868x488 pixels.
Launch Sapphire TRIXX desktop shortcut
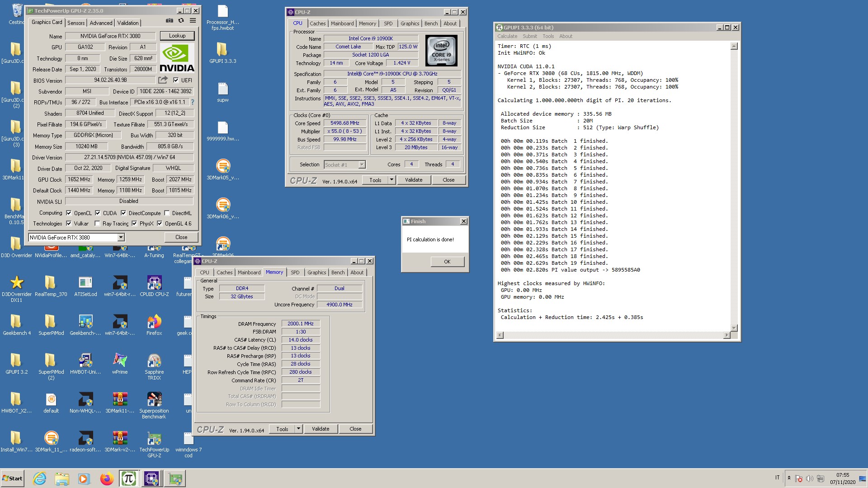pos(154,366)
